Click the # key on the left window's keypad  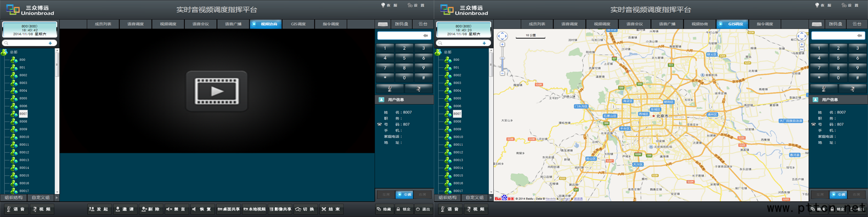(x=424, y=78)
